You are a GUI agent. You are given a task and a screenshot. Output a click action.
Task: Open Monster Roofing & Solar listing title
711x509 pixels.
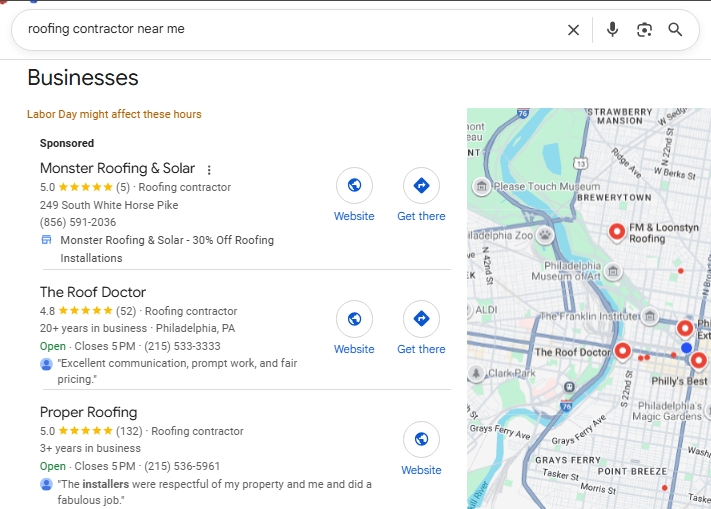pos(117,168)
